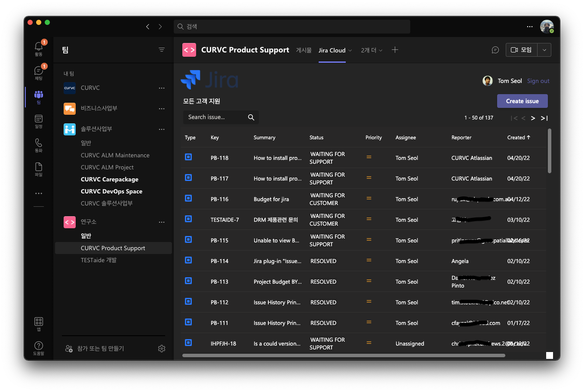Click the reporter name Angela
The width and height of the screenshot is (584, 392).
[x=460, y=261]
